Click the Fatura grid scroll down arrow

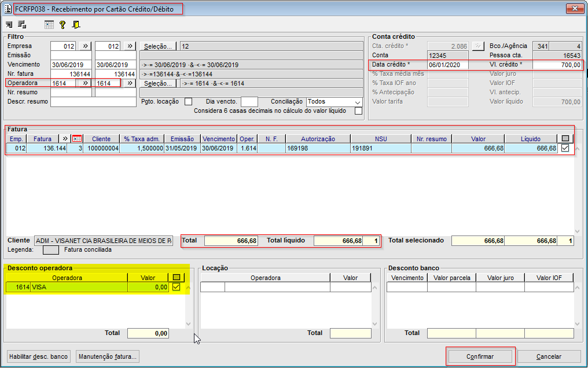(578, 231)
